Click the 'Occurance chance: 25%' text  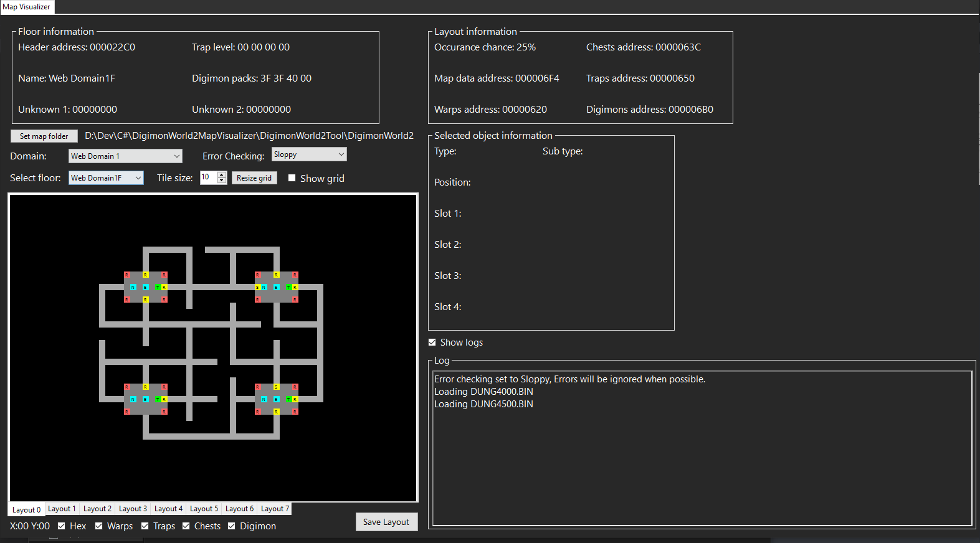(485, 47)
